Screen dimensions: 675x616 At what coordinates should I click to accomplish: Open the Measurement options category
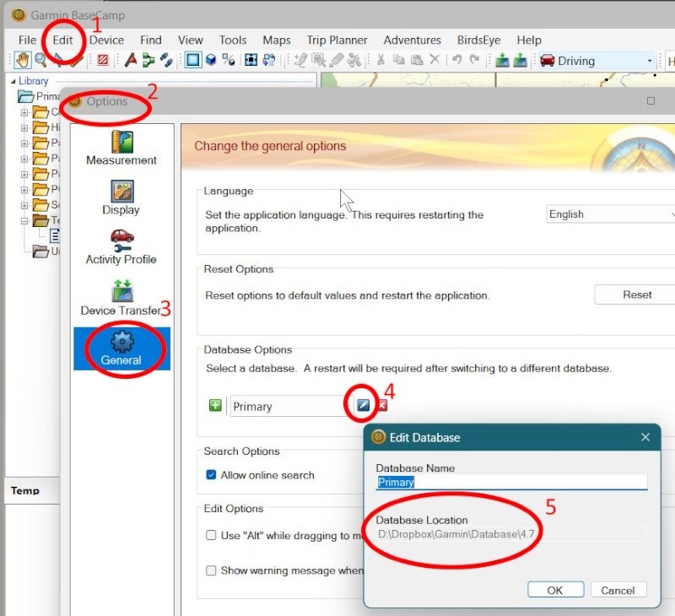point(121,149)
